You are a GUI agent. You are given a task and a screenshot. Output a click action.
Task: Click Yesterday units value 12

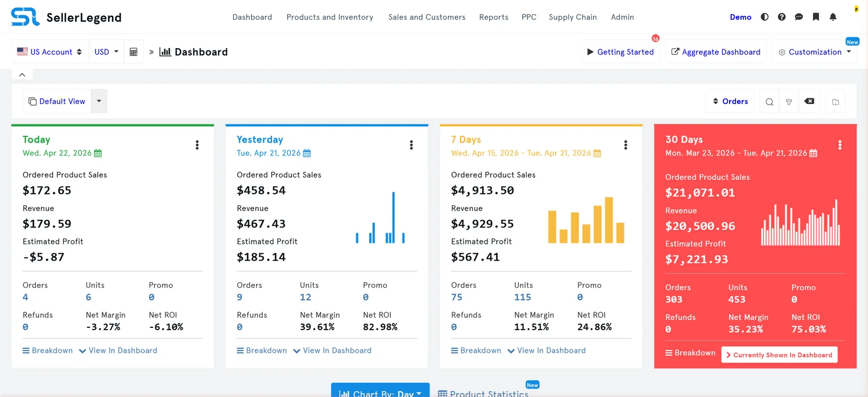tap(306, 297)
